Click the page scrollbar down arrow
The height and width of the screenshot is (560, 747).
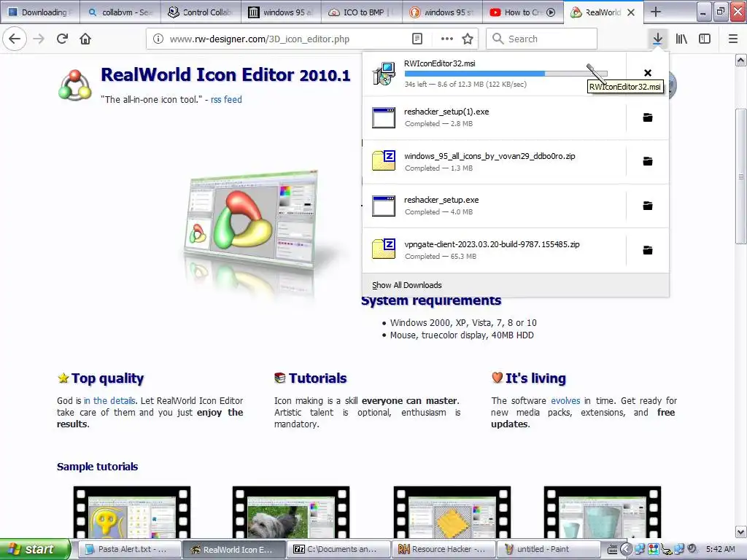(x=741, y=532)
